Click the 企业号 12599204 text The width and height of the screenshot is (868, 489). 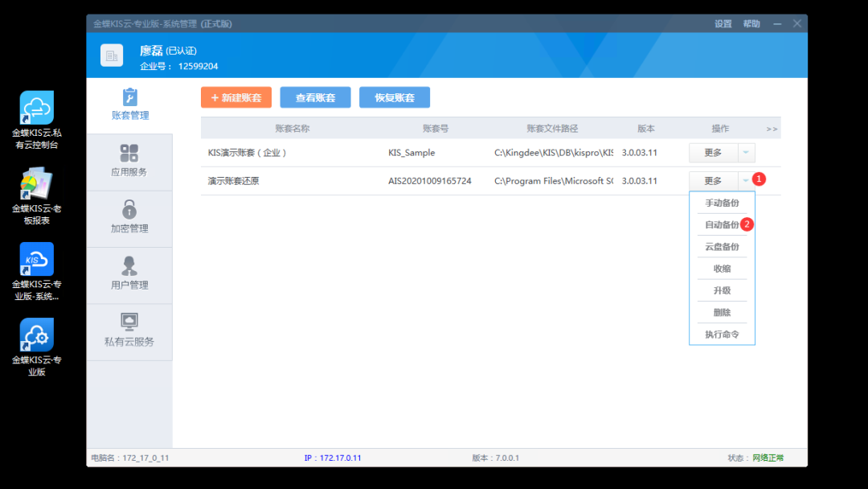(178, 67)
